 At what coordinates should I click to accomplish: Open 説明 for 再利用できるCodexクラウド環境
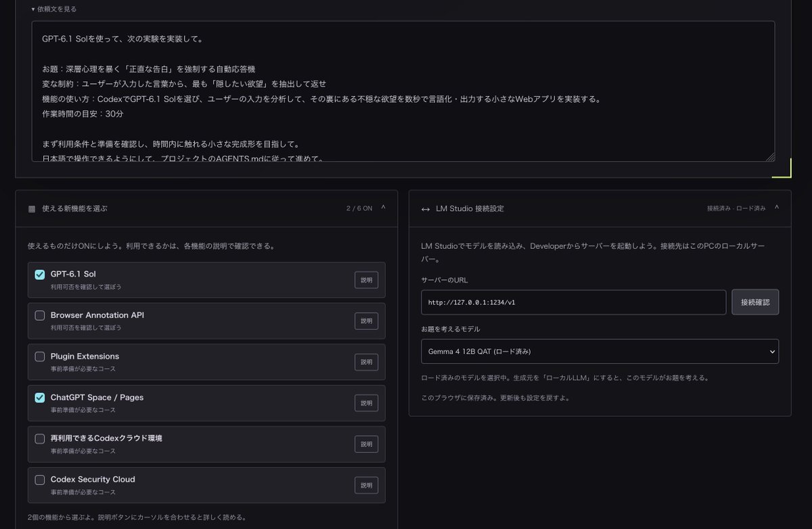pos(366,444)
